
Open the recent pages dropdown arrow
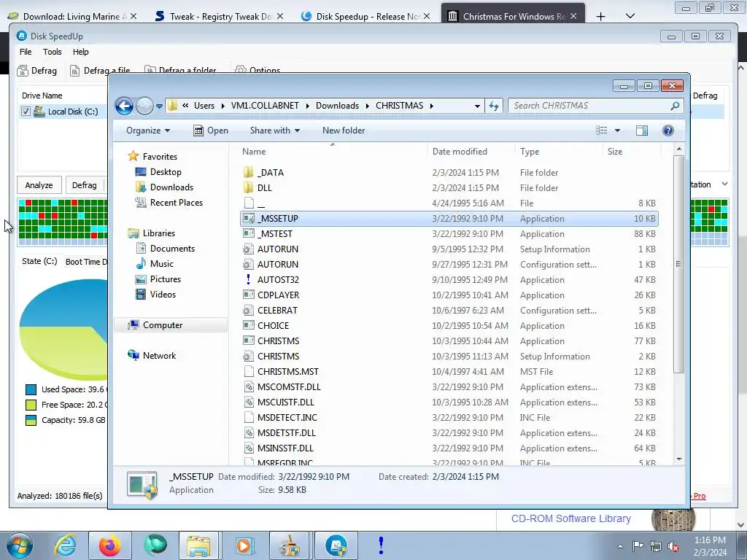point(159,106)
